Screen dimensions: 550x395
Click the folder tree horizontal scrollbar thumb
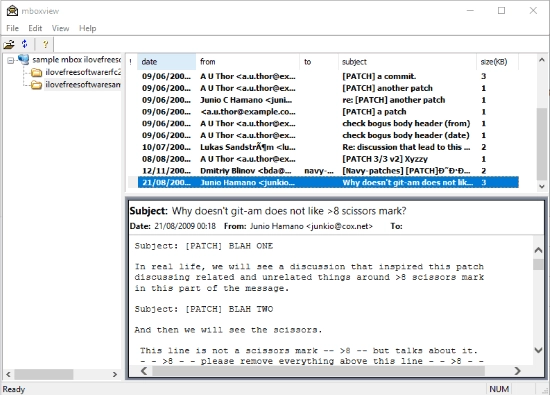point(43,374)
